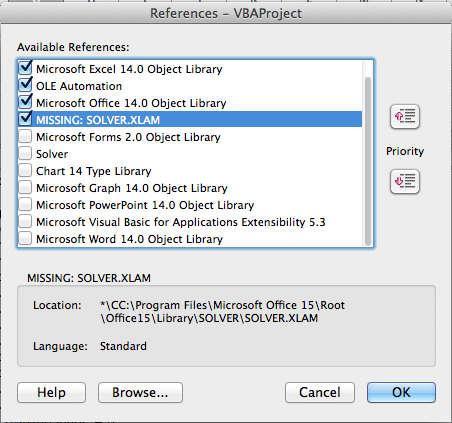The image size is (452, 423).
Task: Check Microsoft PowerPoint 14.0 Object Library
Action: tap(25, 204)
